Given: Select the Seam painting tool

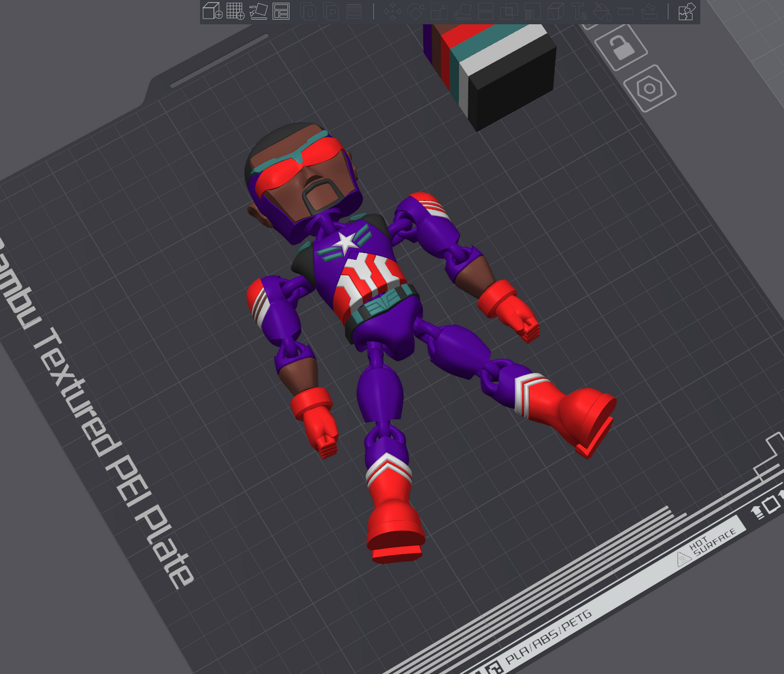Looking at the screenshot, I should coord(556,11).
